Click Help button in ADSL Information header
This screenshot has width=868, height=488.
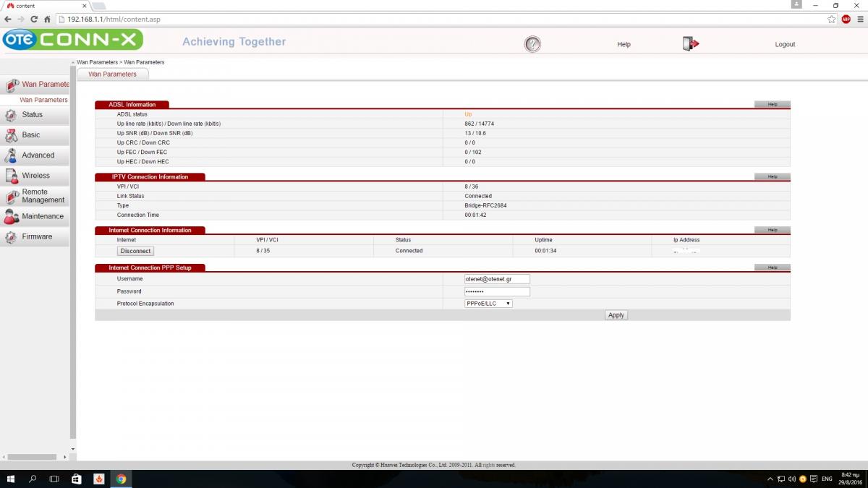pyautogui.click(x=772, y=104)
